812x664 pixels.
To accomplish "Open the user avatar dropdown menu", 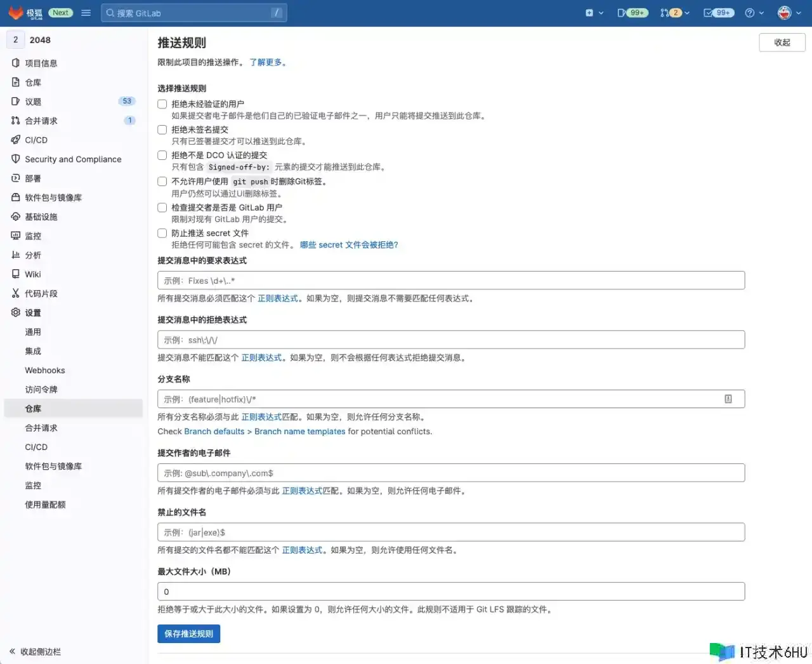I will click(789, 13).
